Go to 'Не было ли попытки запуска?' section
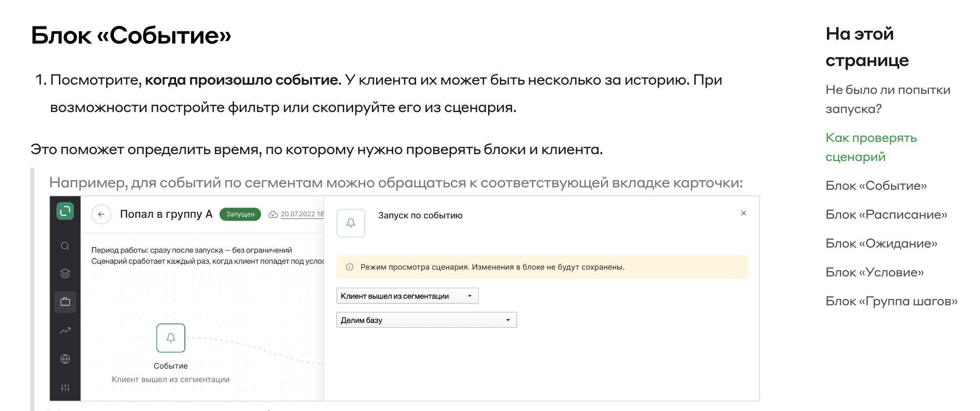The image size is (980, 411). tap(888, 99)
